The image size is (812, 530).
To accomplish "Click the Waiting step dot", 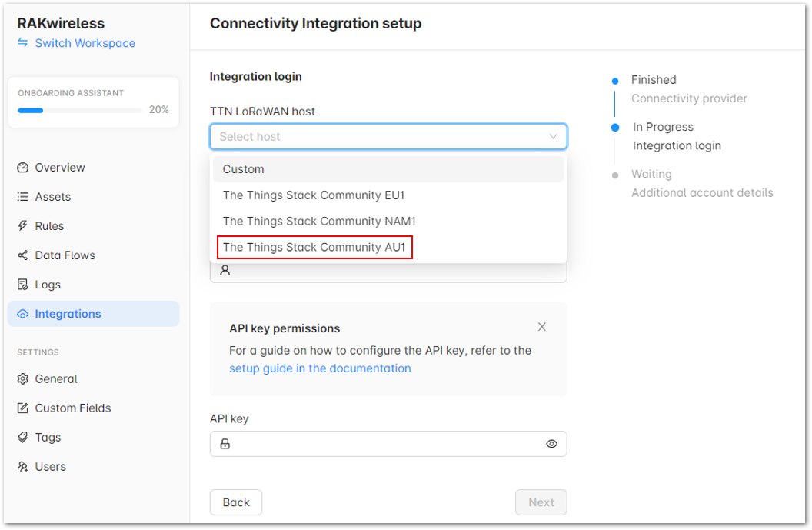I will 615,175.
